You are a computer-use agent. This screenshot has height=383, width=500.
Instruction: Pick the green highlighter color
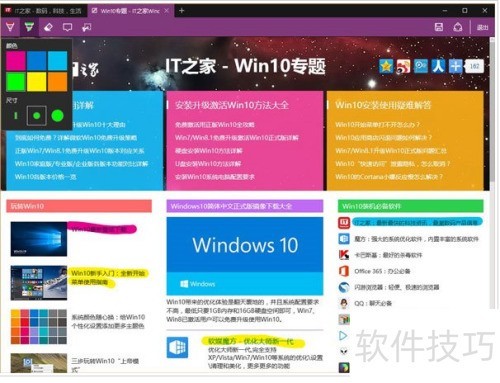click(x=16, y=82)
